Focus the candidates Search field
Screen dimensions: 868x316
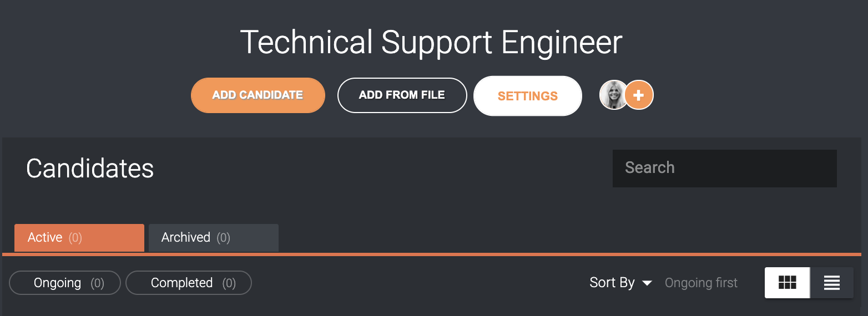725,168
